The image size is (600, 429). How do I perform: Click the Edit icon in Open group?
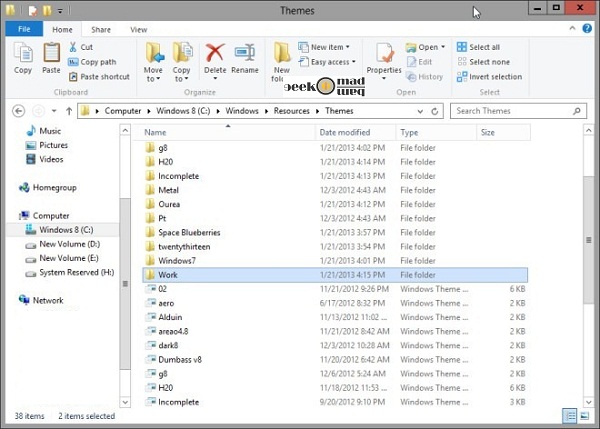click(411, 62)
